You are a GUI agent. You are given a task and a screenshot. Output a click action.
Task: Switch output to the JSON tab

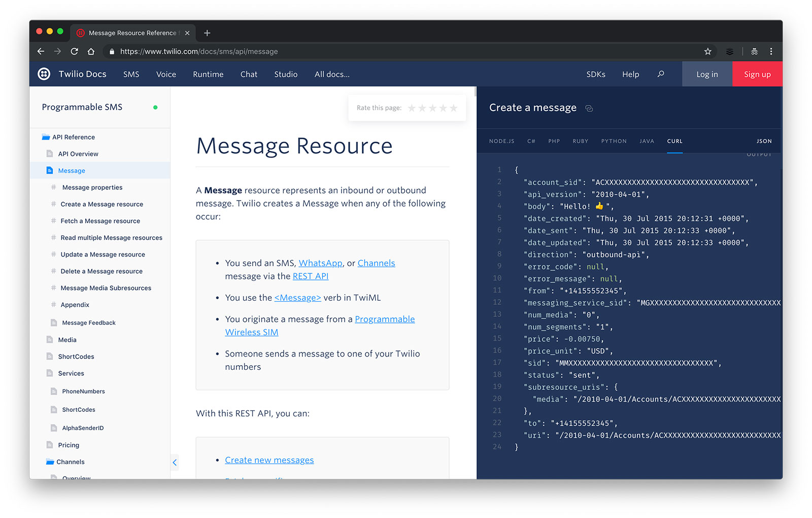click(x=764, y=141)
